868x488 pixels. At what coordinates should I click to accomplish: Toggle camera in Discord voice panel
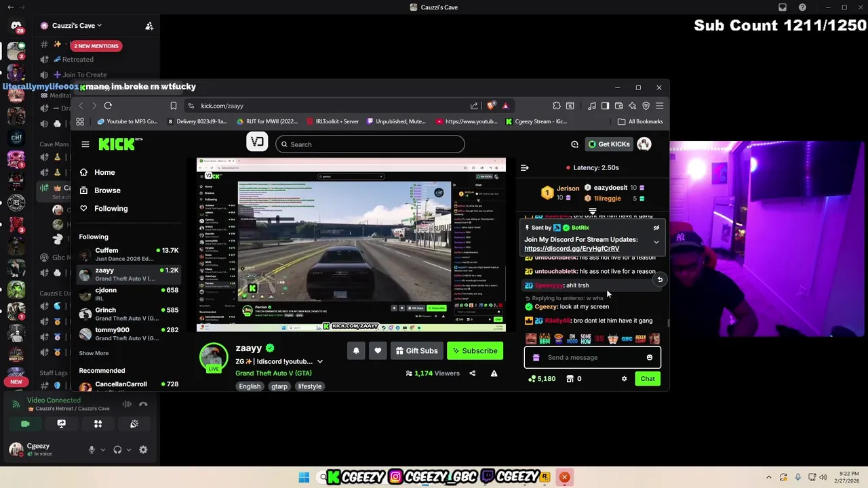pyautogui.click(x=25, y=424)
